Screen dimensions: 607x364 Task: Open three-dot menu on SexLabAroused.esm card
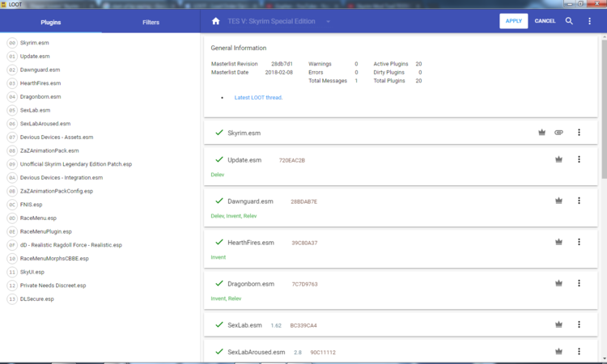579,352
